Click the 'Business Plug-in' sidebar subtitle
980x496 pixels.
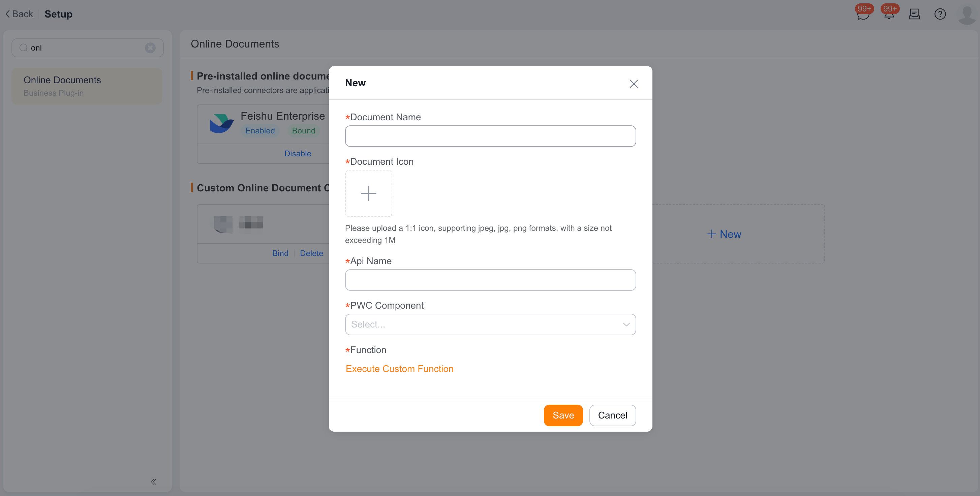[x=53, y=93]
